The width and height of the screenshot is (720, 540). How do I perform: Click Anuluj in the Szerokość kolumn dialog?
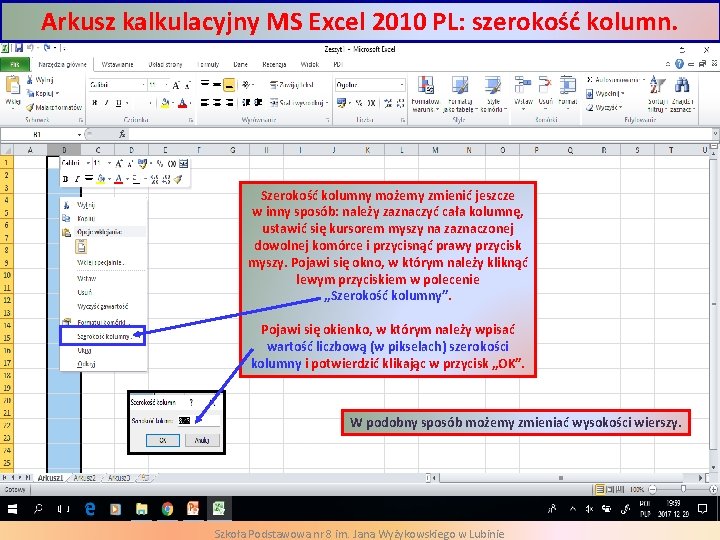pyautogui.click(x=202, y=440)
